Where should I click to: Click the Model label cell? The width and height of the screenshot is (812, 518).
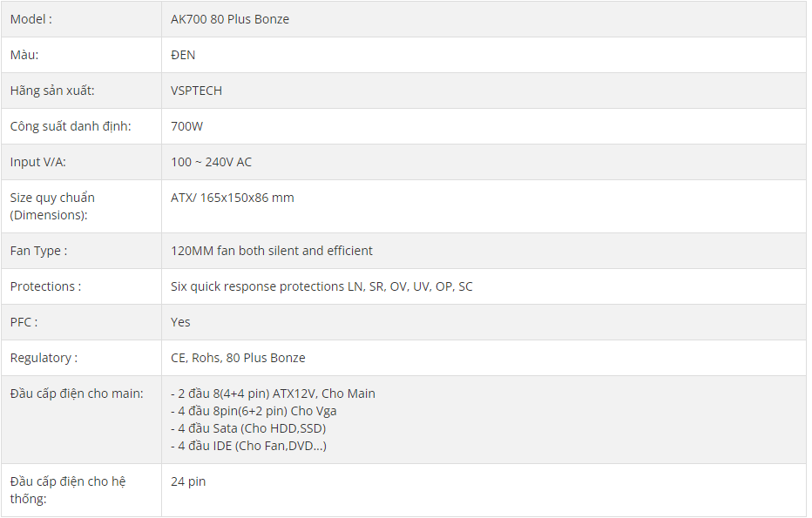pos(81,19)
